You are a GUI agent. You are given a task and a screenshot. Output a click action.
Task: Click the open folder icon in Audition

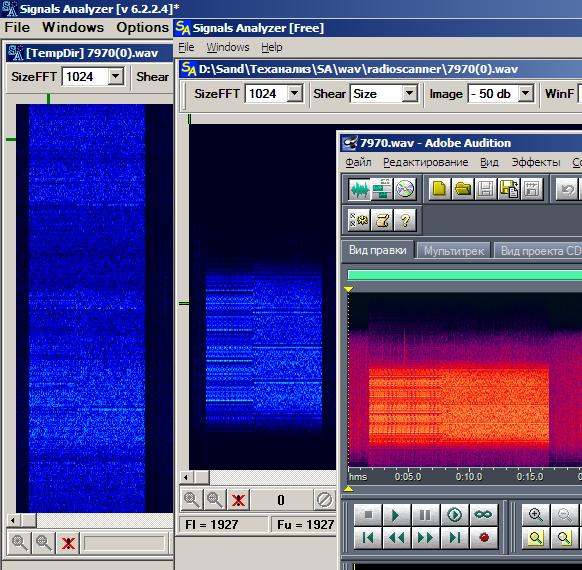(463, 189)
